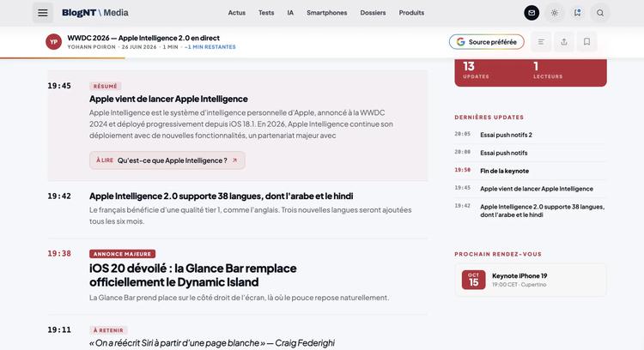
Task: Click '~1 min restantes' text
Action: pyautogui.click(x=210, y=47)
